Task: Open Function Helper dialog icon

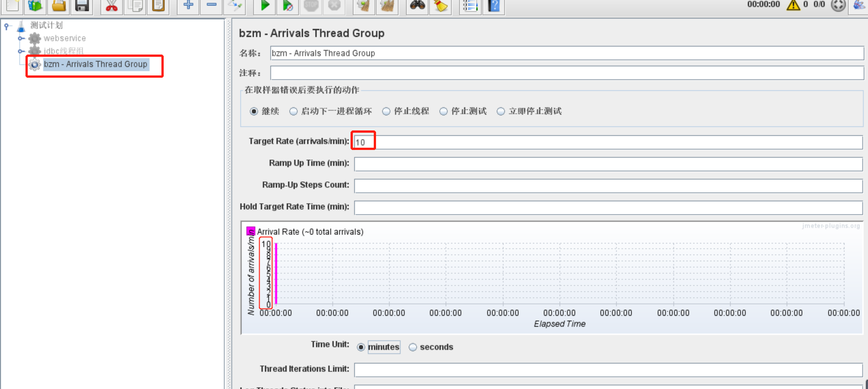Action: click(470, 5)
